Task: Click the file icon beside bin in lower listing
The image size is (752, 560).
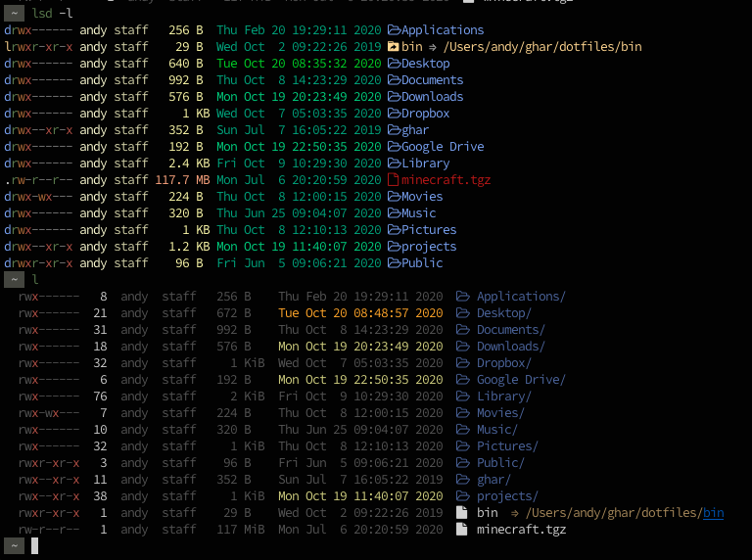Action: point(461,513)
